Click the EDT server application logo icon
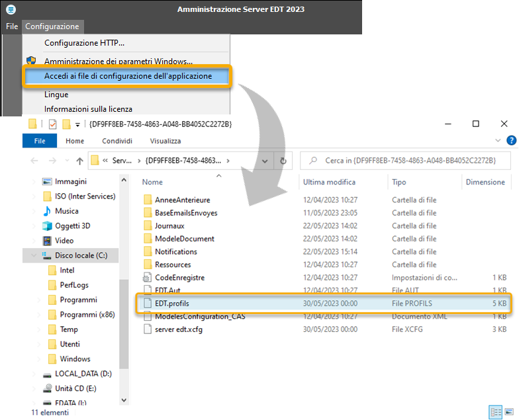The image size is (519, 420). point(11,9)
